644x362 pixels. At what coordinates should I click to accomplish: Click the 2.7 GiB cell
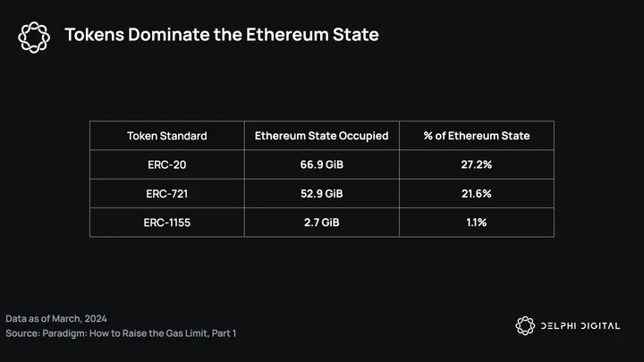coord(321,222)
